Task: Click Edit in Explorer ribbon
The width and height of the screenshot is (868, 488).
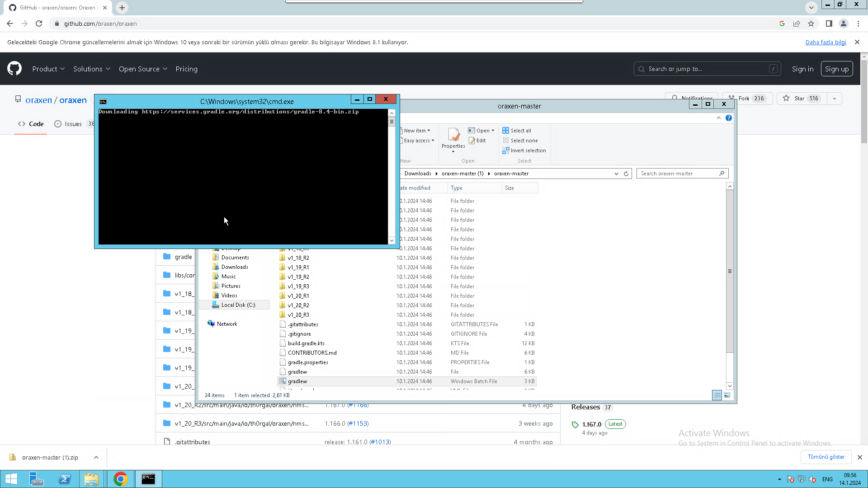Action: [x=477, y=141]
